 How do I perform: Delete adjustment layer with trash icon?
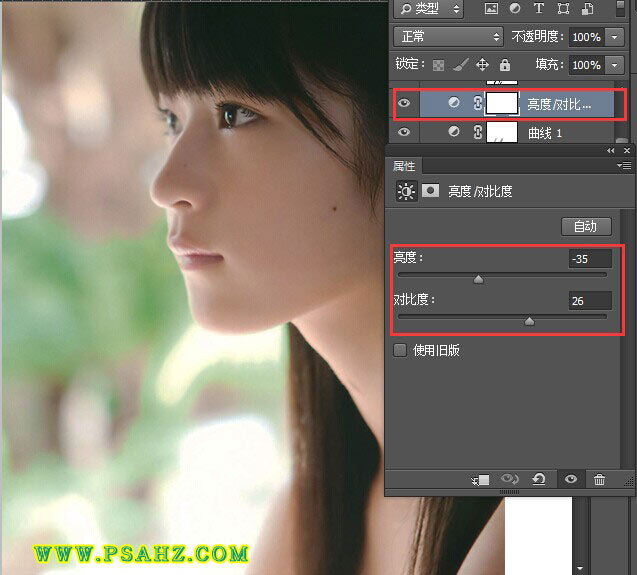[x=599, y=480]
